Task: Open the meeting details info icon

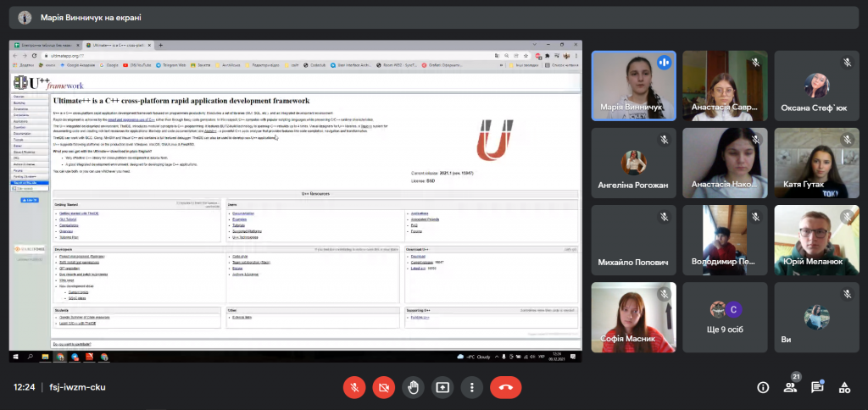Action: coord(763,387)
